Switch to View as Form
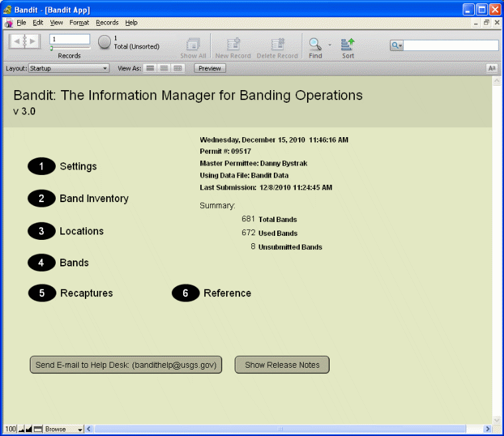Viewport: 504px width, 436px height. (150, 68)
